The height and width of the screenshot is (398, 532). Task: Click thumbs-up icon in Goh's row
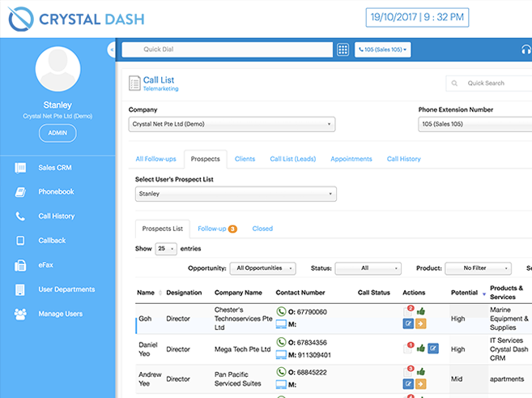[420, 311]
